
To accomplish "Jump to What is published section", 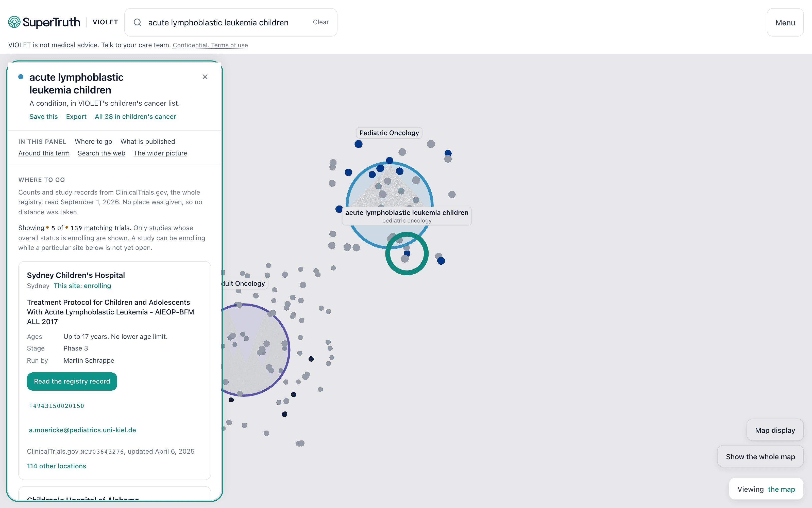I will (x=148, y=141).
